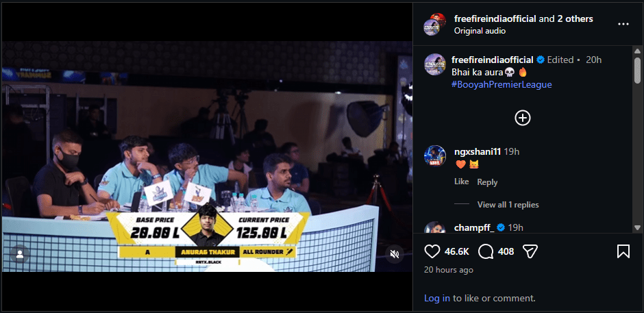Screen dimensions: 644x313
Task: Click the scrollbar up arrow
Action: point(637,51)
